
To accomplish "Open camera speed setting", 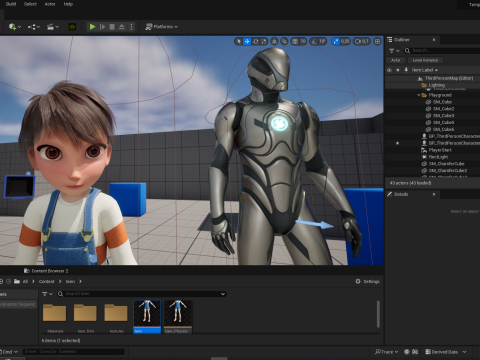I will tap(362, 41).
